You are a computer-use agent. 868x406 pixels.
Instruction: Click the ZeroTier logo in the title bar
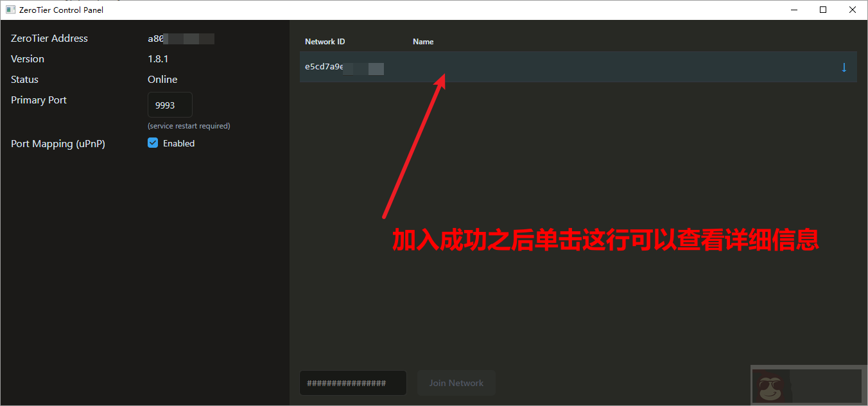tap(9, 9)
